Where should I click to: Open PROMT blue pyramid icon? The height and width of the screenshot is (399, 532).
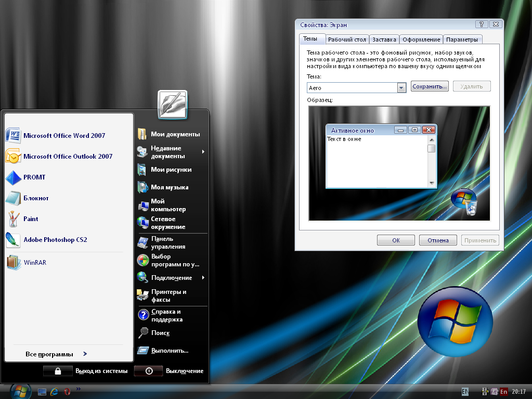pyautogui.click(x=14, y=177)
